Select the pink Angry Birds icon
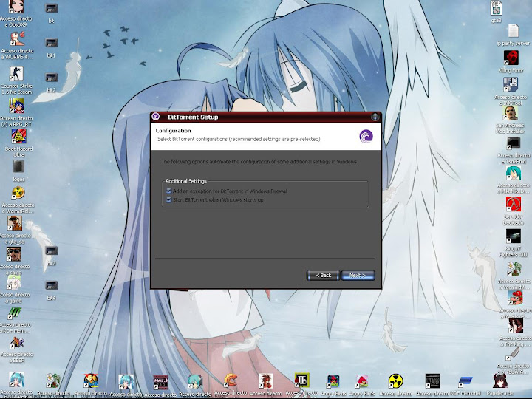 coord(362,382)
